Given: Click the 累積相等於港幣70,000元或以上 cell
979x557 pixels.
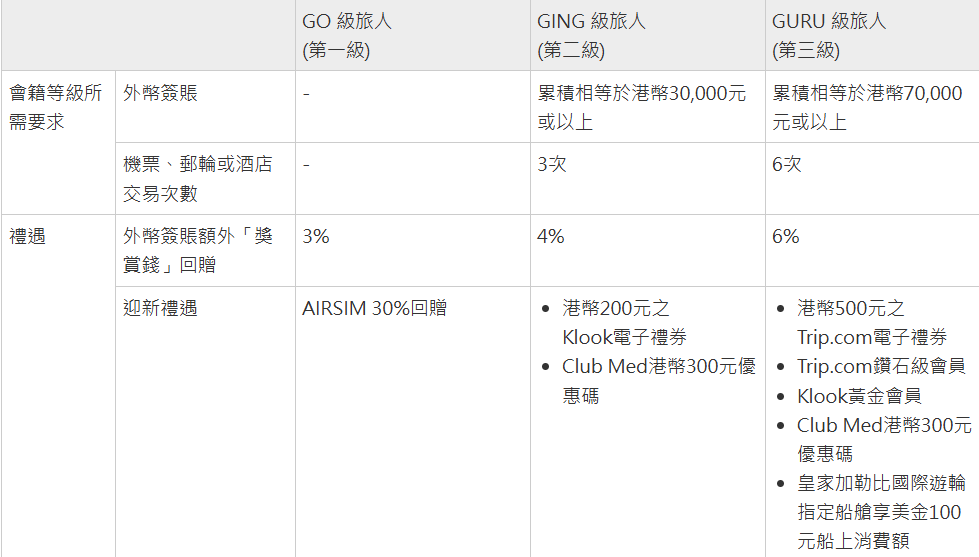Looking at the screenshot, I should (x=872, y=106).
